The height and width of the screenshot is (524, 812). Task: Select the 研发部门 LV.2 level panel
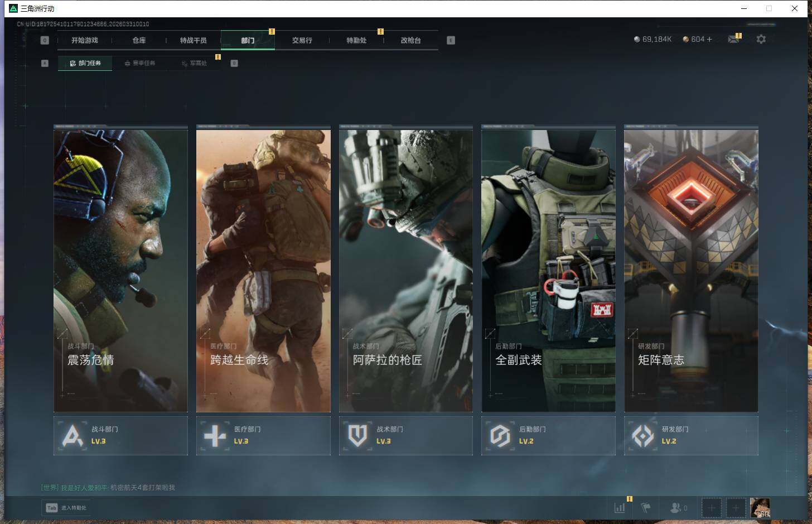[x=691, y=435]
